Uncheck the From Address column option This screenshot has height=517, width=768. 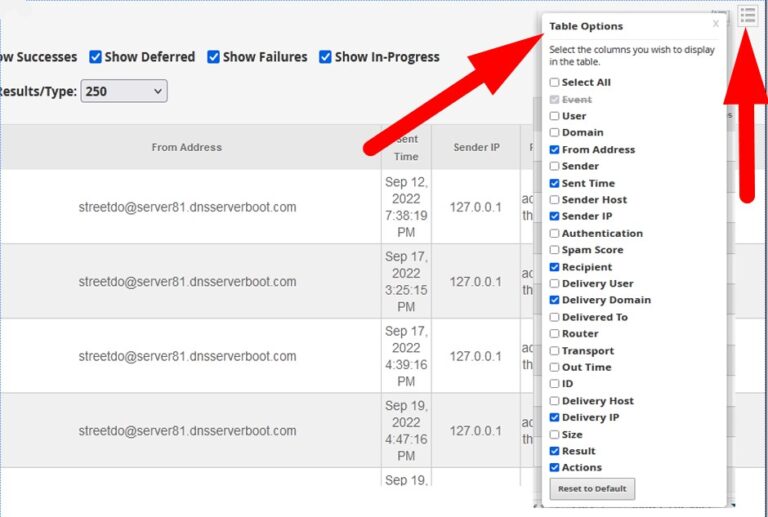click(x=555, y=150)
